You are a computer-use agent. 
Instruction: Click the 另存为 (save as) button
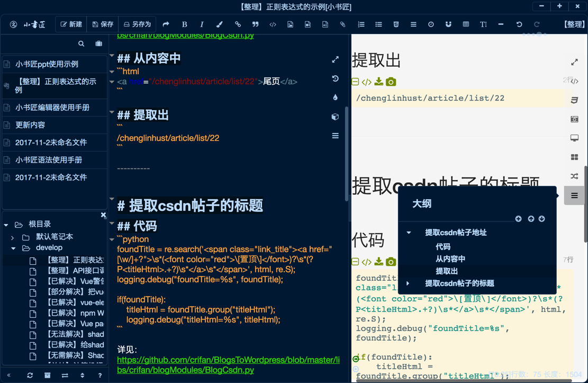137,24
